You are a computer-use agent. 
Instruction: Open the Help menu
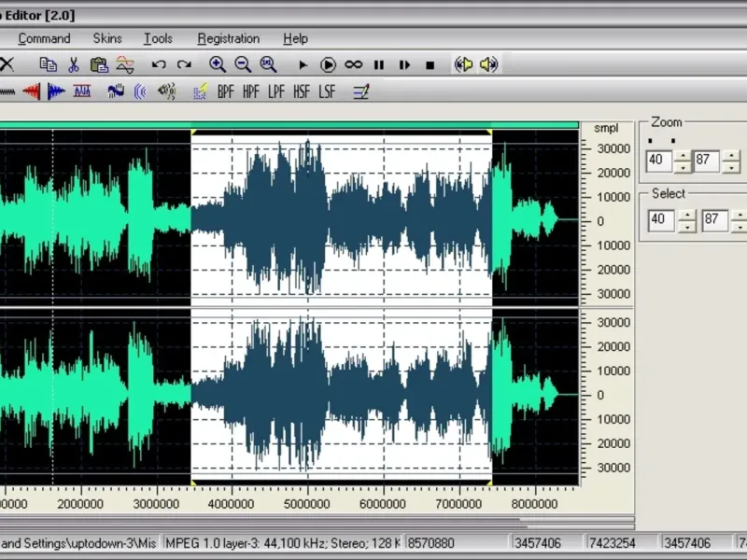pyautogui.click(x=295, y=38)
